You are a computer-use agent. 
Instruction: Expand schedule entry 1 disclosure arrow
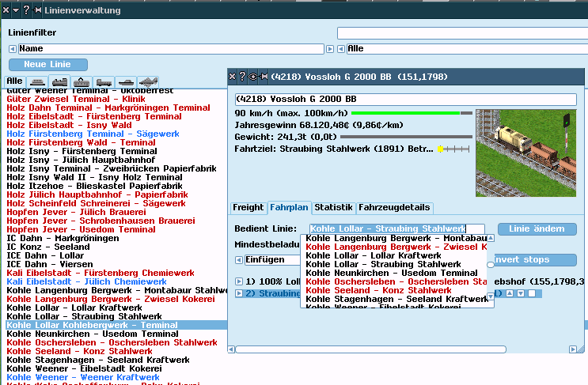239,281
